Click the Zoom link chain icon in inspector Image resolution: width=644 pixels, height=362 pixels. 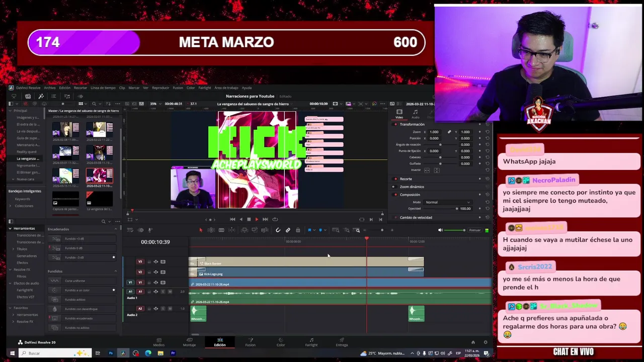(x=449, y=132)
